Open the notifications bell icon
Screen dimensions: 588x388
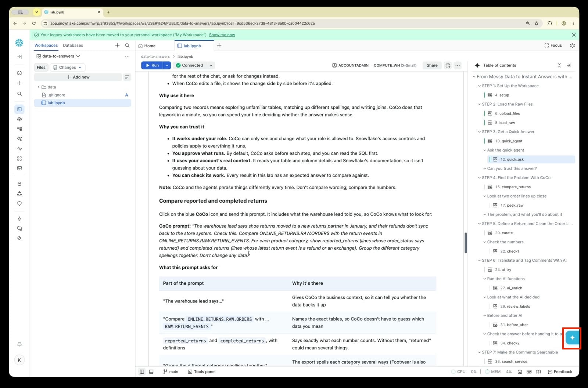19,344
